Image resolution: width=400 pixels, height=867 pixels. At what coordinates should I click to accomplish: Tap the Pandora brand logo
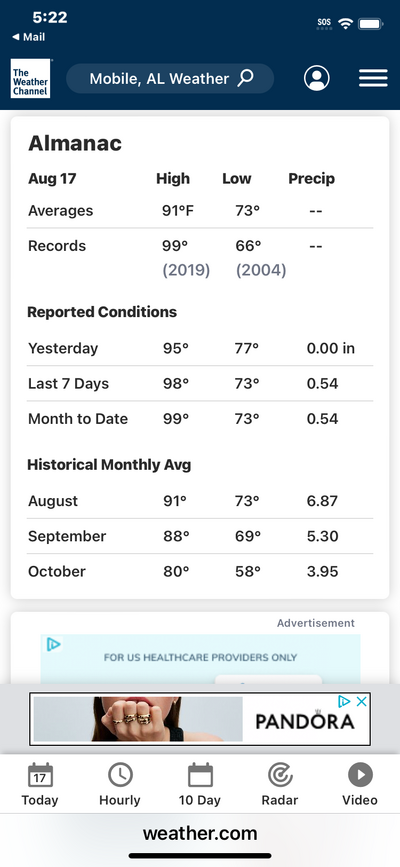coord(305,721)
